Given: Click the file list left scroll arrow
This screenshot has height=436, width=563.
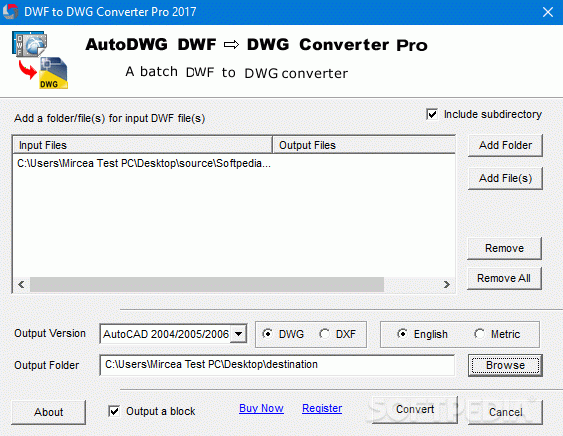Looking at the screenshot, I should [x=21, y=284].
